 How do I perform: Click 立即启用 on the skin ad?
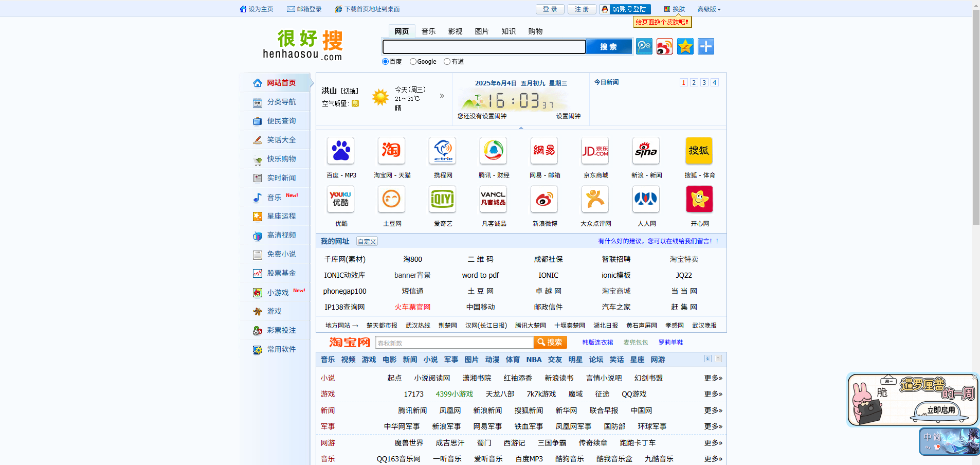[941, 410]
